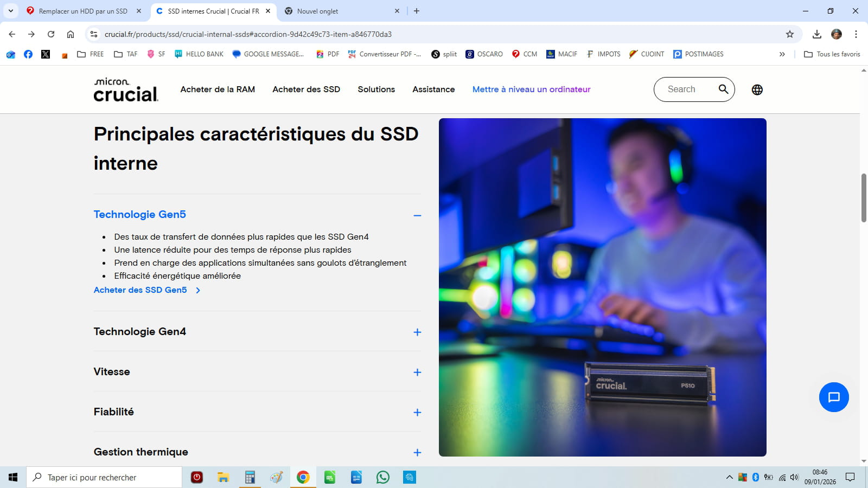Screen dimensions: 868x488
Task: Open the language globe selector
Action: coord(757,90)
